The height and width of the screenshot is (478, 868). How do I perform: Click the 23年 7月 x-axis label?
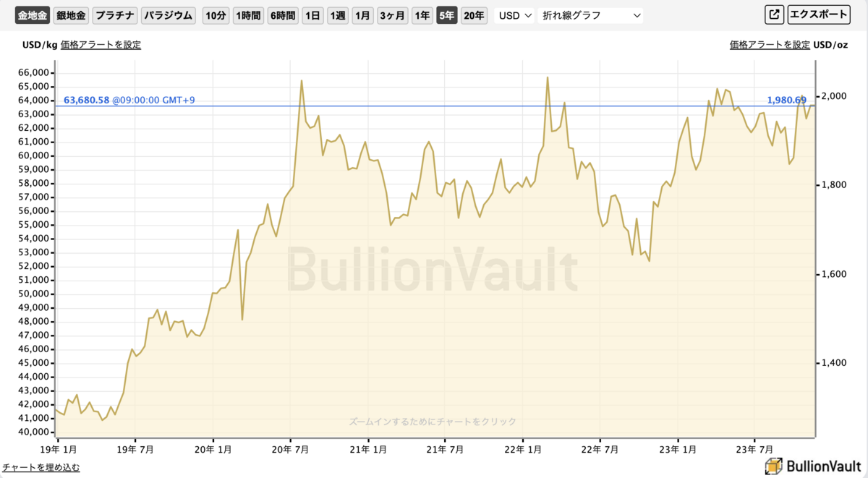click(x=755, y=449)
